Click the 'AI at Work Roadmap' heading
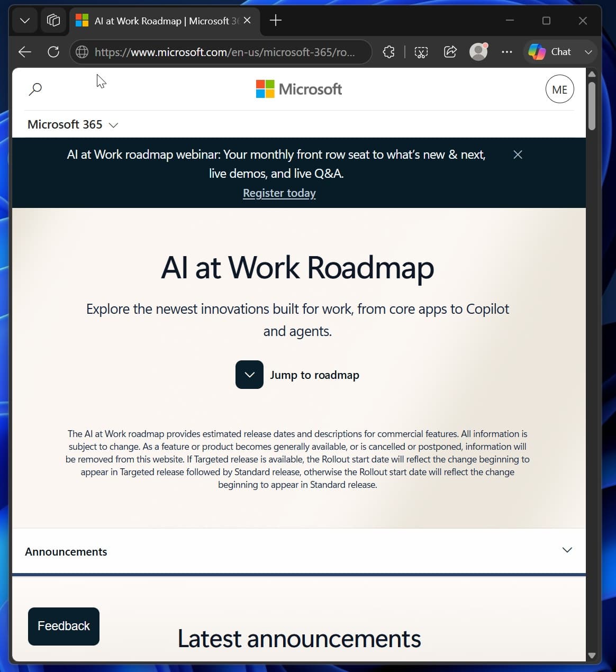 (298, 268)
